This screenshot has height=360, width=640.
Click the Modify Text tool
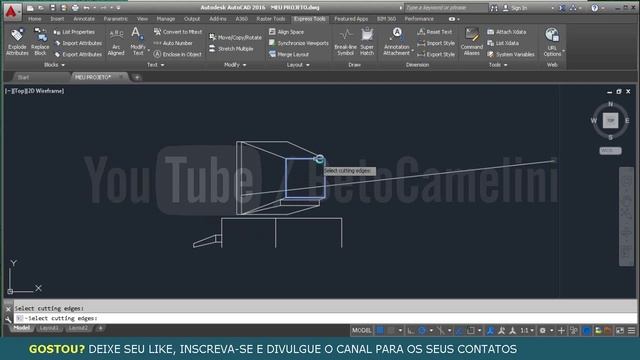tap(138, 42)
